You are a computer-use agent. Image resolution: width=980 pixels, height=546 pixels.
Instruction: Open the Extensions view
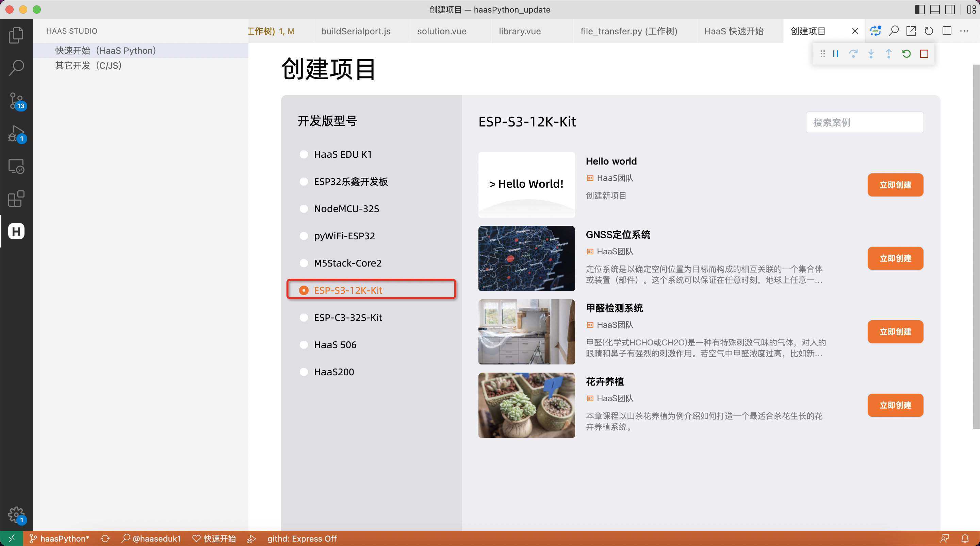pyautogui.click(x=16, y=199)
